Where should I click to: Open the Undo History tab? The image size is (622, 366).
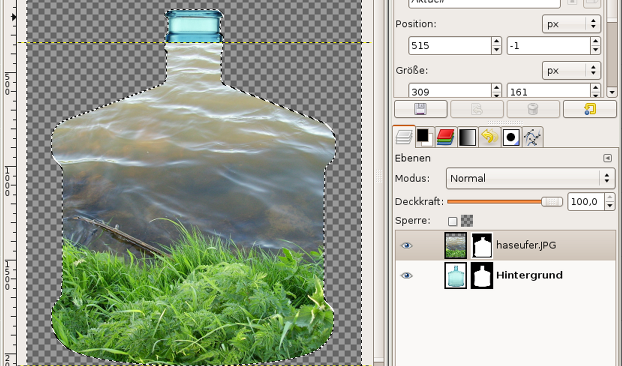pos(489,137)
